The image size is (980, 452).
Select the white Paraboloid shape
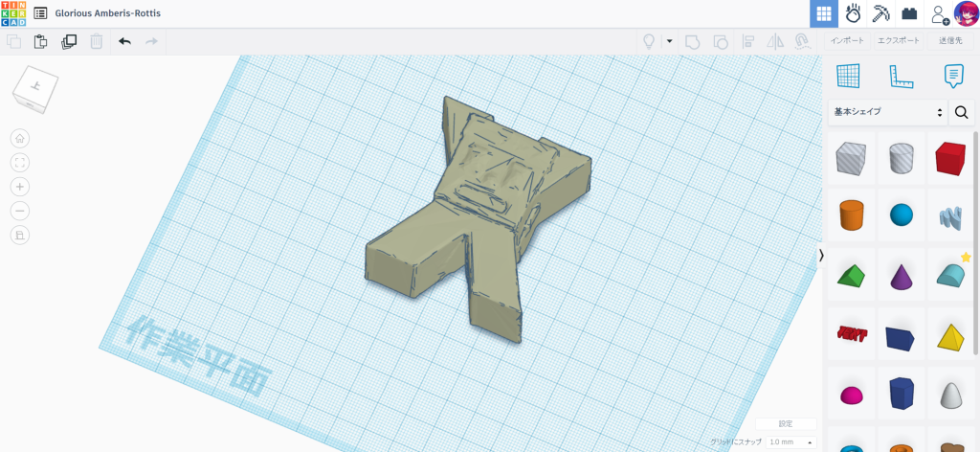pos(950,395)
